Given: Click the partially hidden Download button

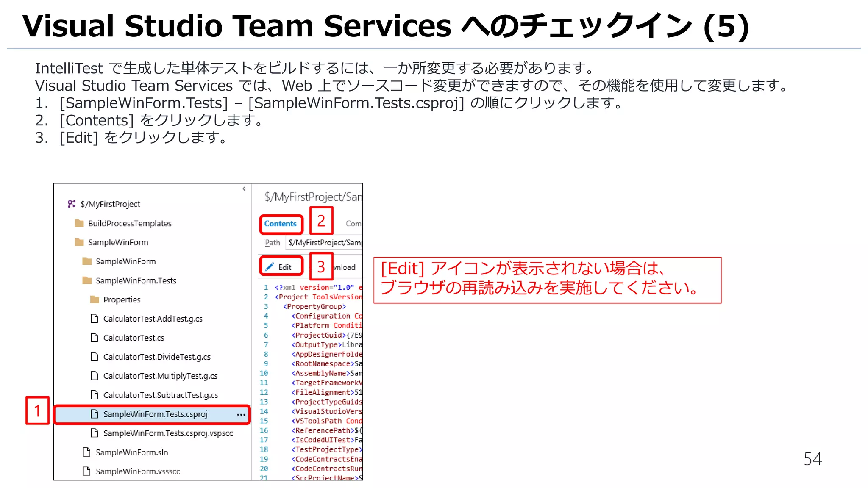Looking at the screenshot, I should (x=344, y=267).
